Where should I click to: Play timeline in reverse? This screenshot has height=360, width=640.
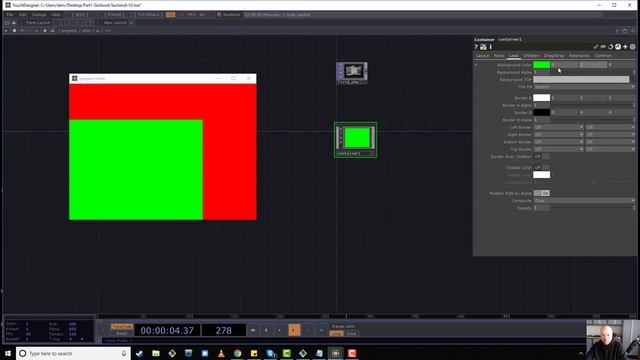point(280,330)
